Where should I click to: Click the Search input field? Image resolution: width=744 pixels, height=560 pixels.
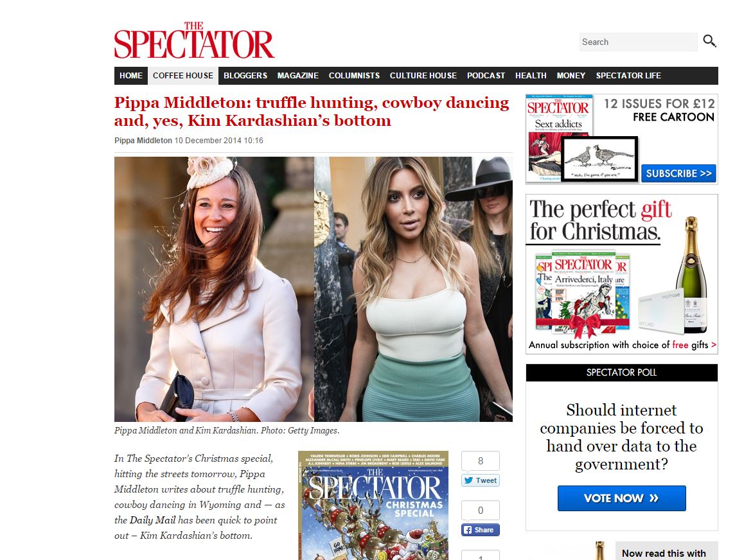638,42
